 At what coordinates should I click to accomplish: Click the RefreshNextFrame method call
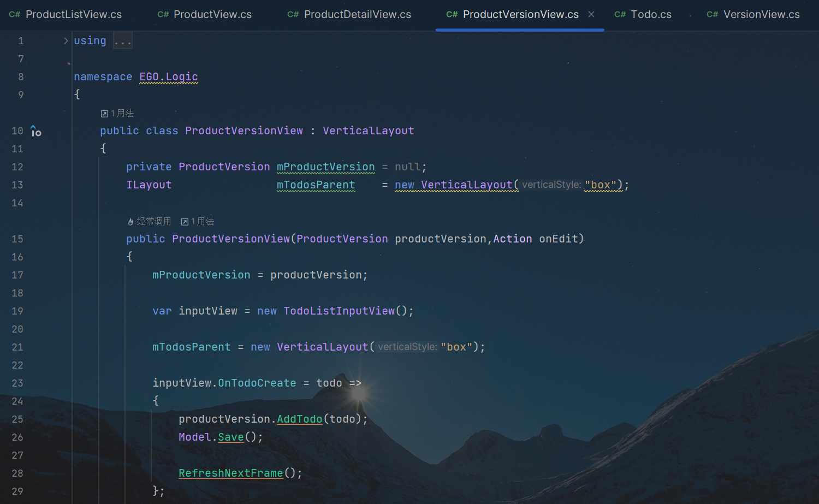[230, 473]
